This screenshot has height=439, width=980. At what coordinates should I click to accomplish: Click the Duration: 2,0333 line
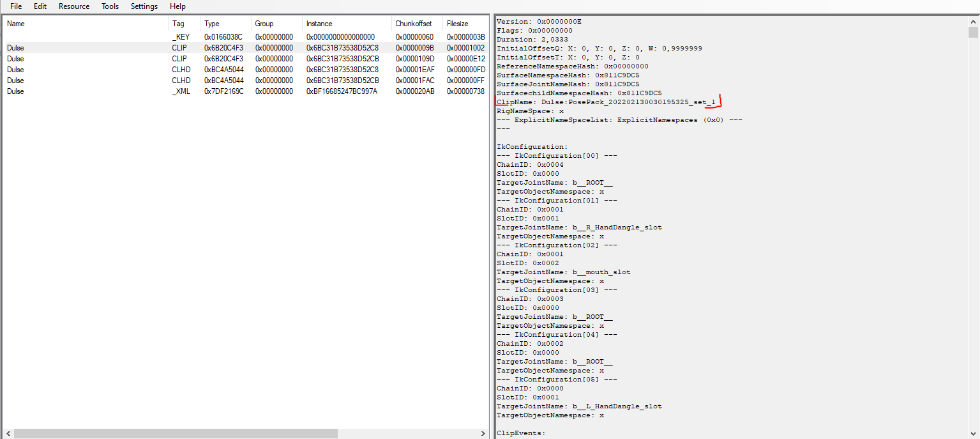532,40
